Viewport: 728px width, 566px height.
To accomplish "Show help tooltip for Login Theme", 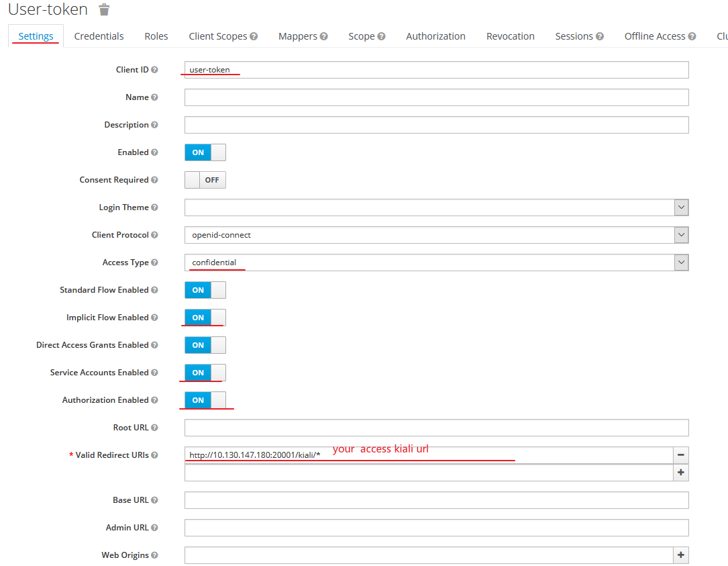I will point(154,207).
